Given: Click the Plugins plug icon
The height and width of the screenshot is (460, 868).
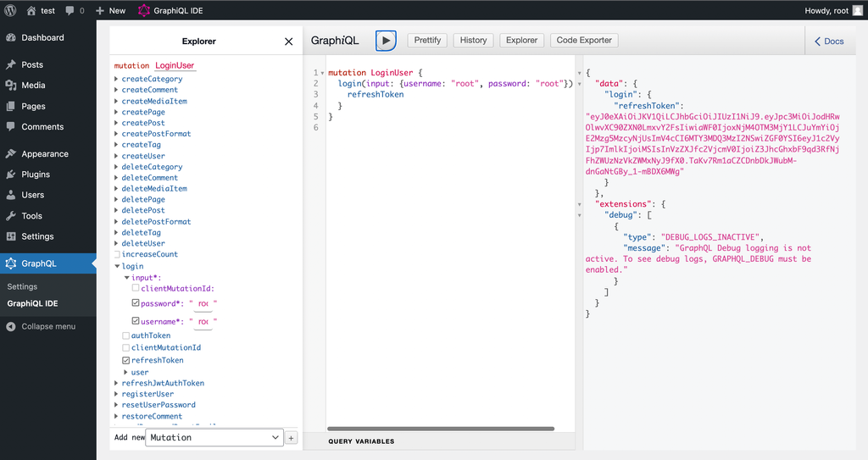Looking at the screenshot, I should click(x=10, y=175).
